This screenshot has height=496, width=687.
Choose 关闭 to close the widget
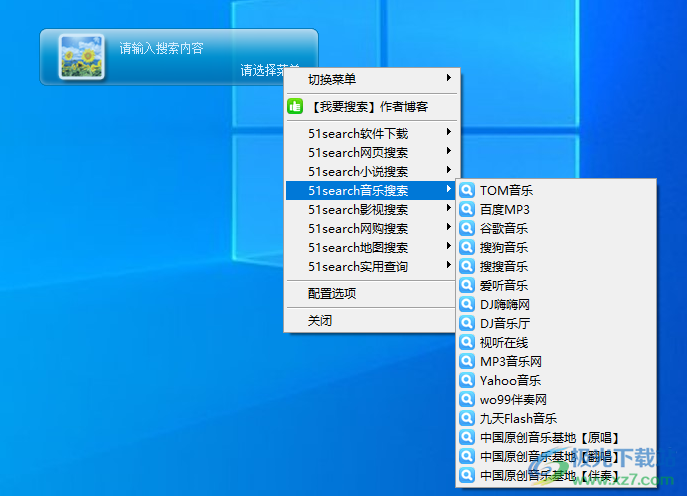(x=371, y=321)
